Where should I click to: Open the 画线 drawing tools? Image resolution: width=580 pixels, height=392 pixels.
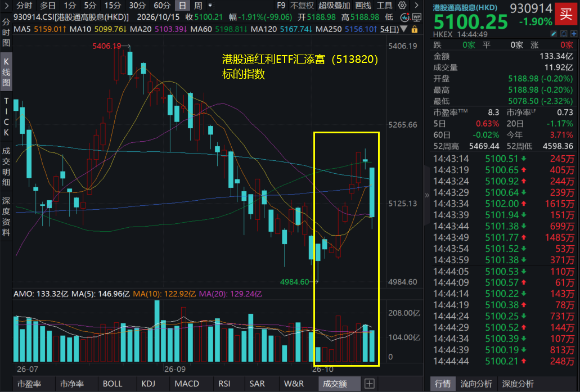pos(363,6)
